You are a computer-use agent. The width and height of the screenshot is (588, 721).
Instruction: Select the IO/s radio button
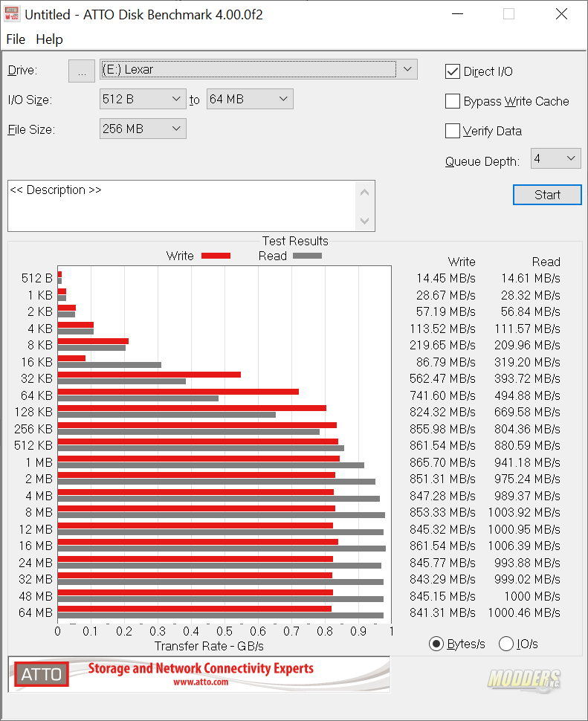tap(506, 644)
